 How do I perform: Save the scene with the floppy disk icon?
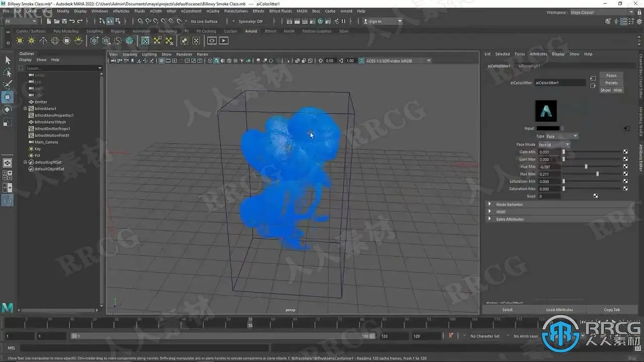[64, 21]
